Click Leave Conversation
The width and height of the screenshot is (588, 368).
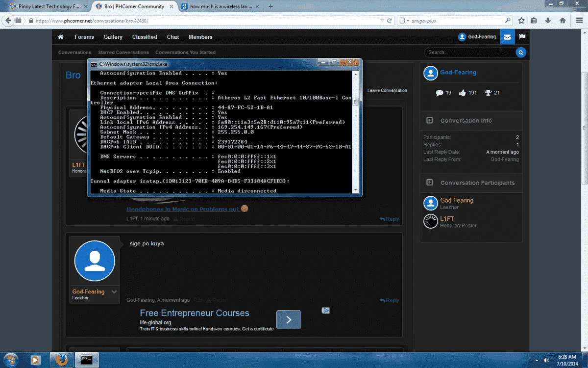click(387, 91)
